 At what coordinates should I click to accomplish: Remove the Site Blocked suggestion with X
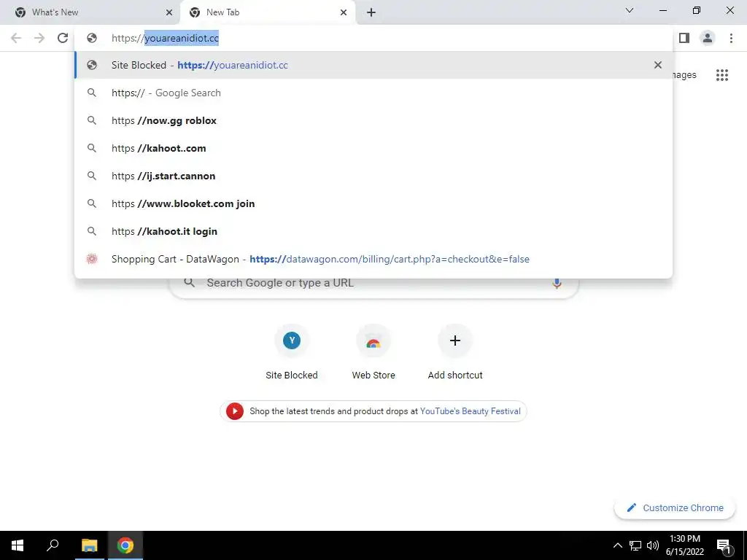click(x=658, y=65)
